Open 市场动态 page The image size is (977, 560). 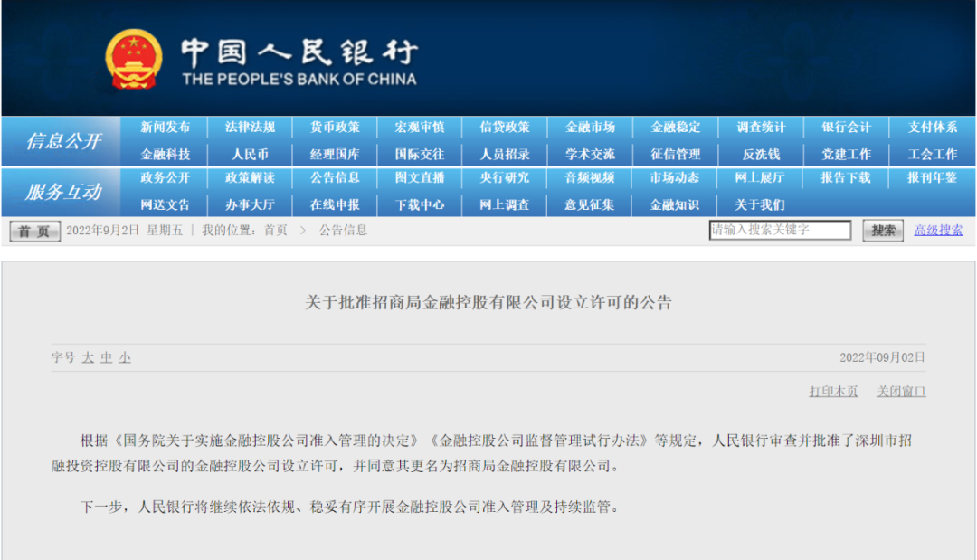pyautogui.click(x=675, y=177)
